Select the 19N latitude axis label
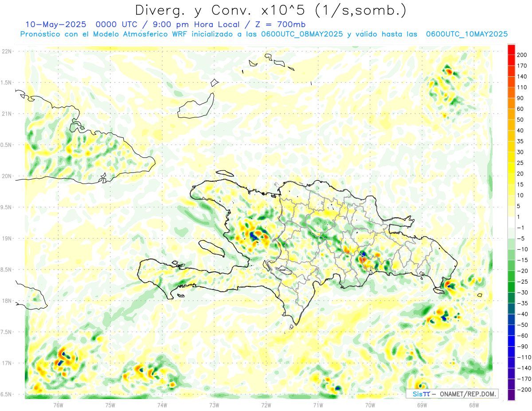Image resolution: width=532 pixels, height=411 pixels. point(7,239)
